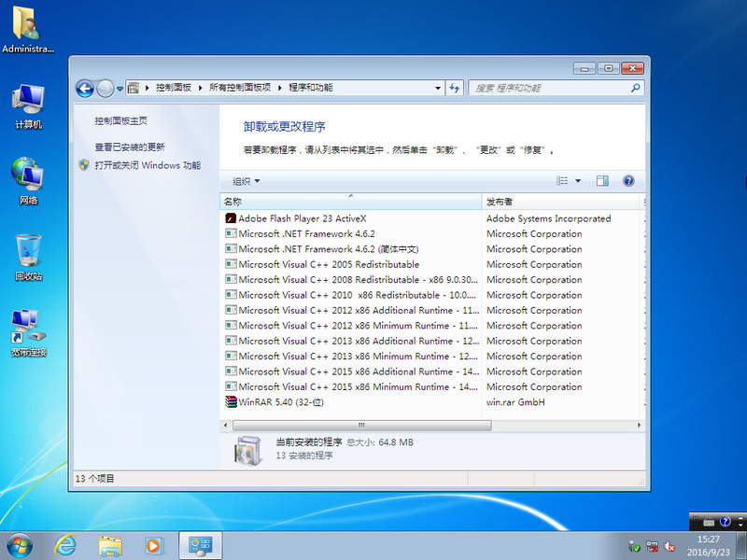Launch Internet Explorer from the taskbar
This screenshot has height=560, width=747.
[65, 546]
